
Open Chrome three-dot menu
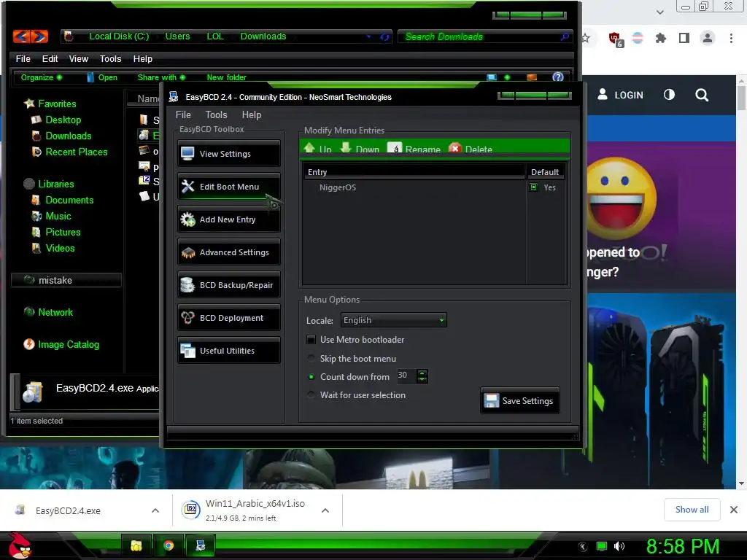point(731,38)
